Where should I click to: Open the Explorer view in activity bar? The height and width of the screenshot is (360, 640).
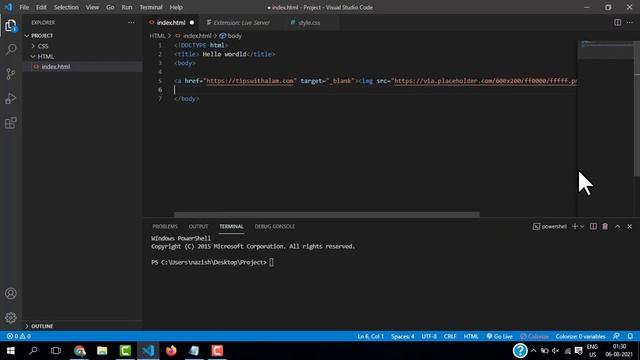coord(11,26)
